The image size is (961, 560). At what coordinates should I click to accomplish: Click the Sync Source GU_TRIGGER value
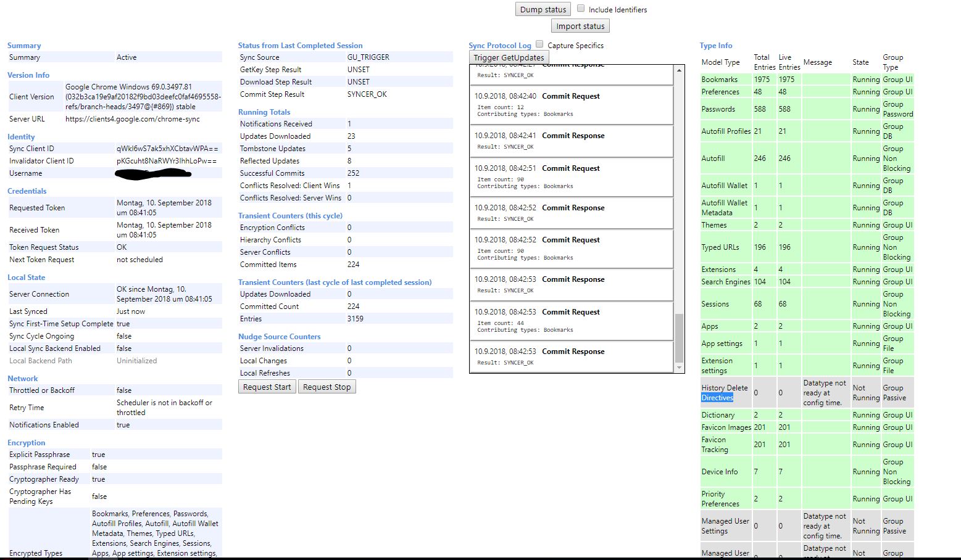point(368,57)
